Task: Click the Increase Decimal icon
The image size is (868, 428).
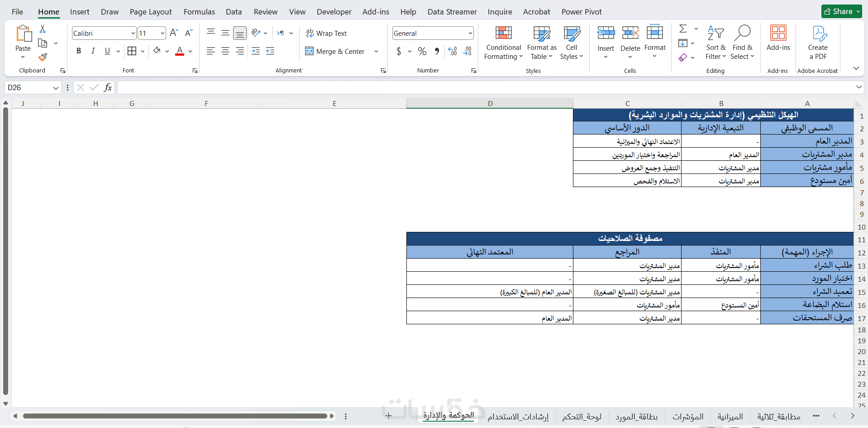Action: click(x=453, y=51)
